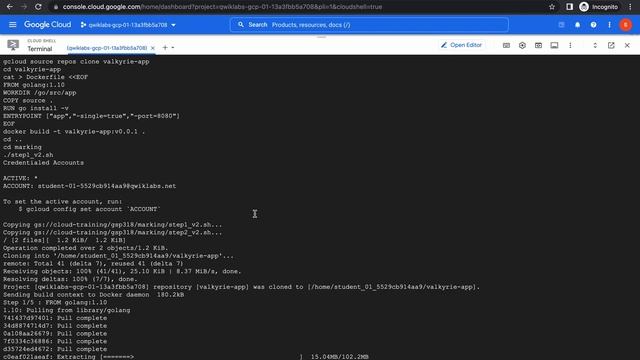Image resolution: width=640 pixels, height=360 pixels.
Task: Click the Search products, resources, docs field
Action: tap(369, 25)
